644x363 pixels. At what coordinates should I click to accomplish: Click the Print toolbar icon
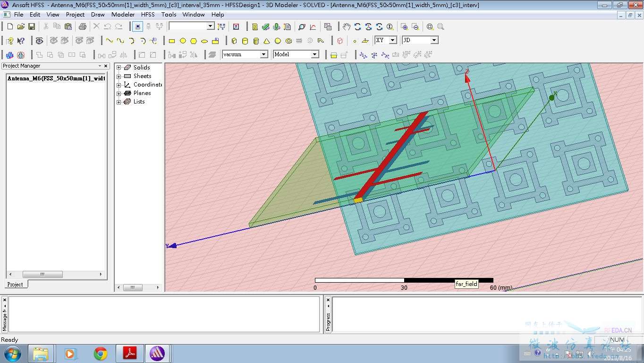point(83,26)
